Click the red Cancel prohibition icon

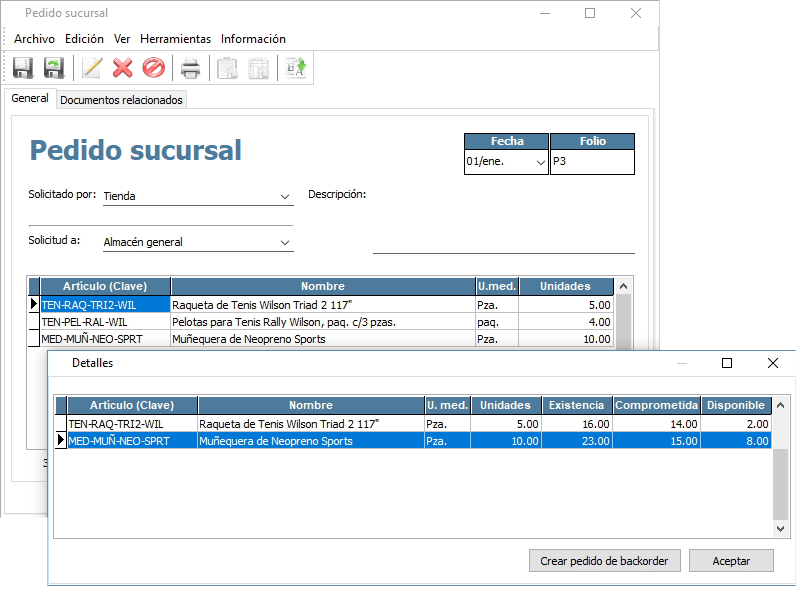pyautogui.click(x=153, y=68)
